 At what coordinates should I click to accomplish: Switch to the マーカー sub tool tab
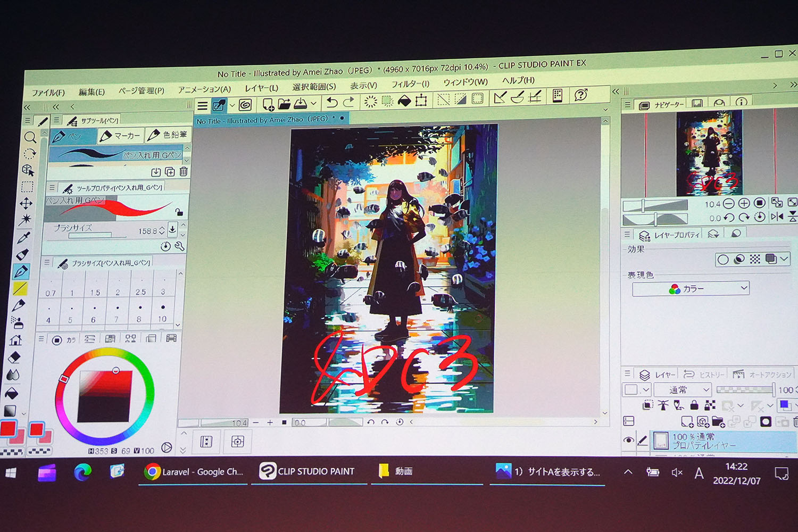tap(121, 136)
